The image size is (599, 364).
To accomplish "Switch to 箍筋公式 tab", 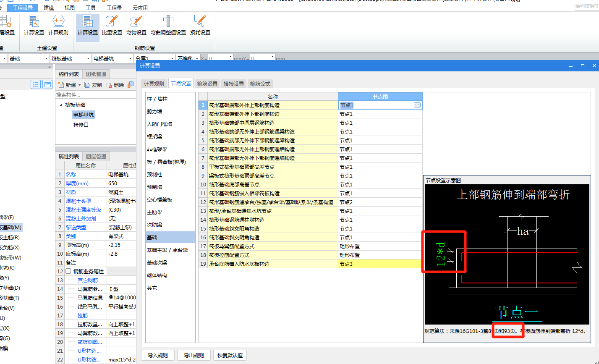I will tap(260, 84).
